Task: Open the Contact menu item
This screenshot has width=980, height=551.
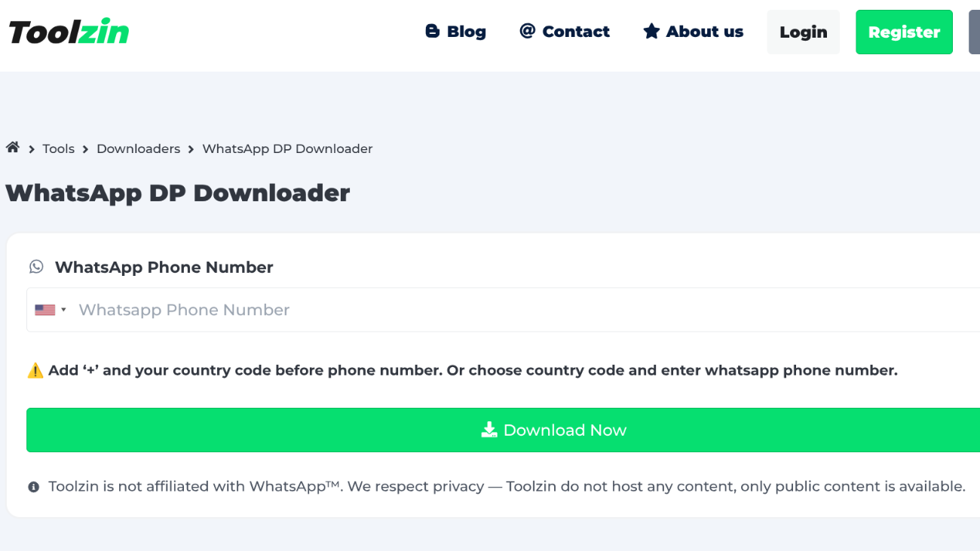Action: pyautogui.click(x=575, y=31)
